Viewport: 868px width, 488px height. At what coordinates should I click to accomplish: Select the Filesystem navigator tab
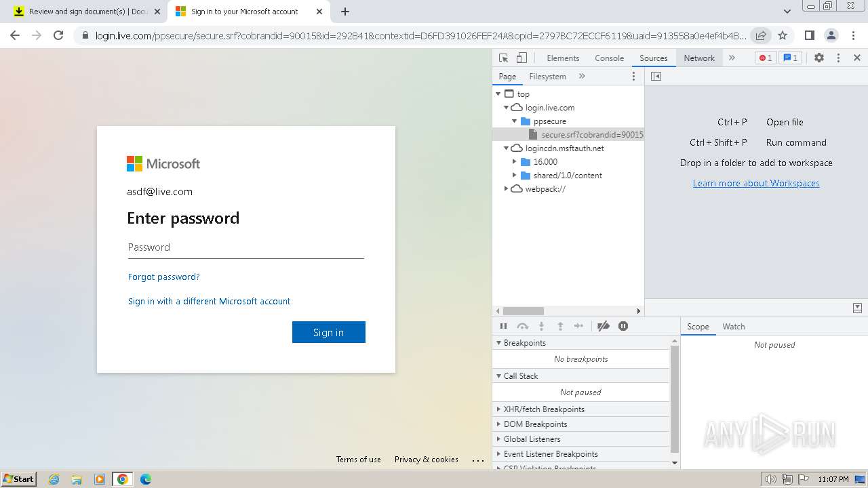click(547, 77)
